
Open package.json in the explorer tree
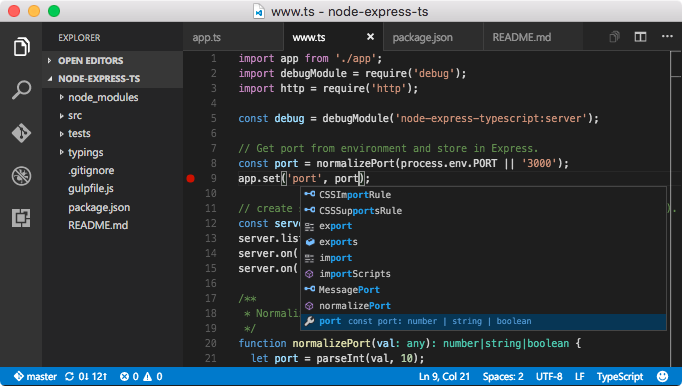99,208
